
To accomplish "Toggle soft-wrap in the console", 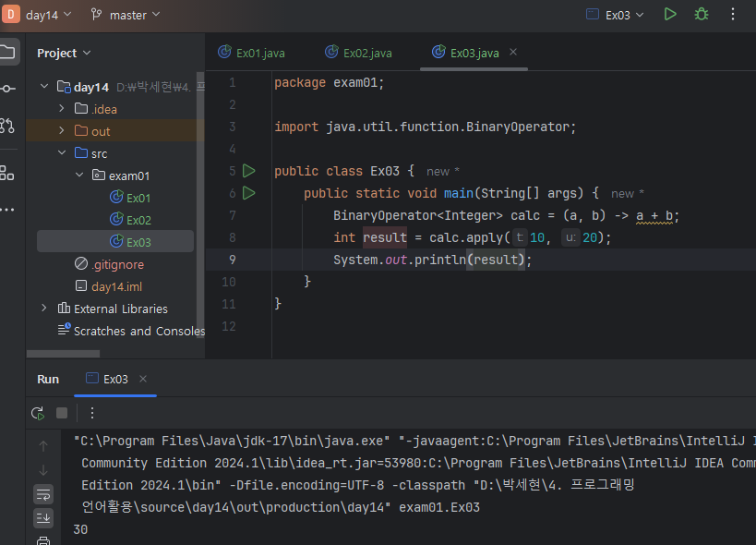I will click(43, 494).
